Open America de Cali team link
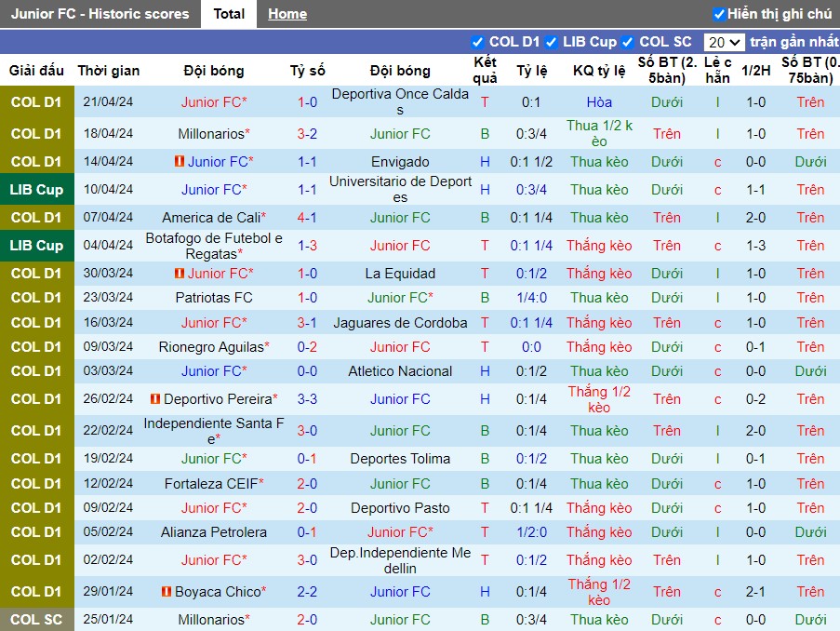The image size is (840, 631). click(211, 218)
